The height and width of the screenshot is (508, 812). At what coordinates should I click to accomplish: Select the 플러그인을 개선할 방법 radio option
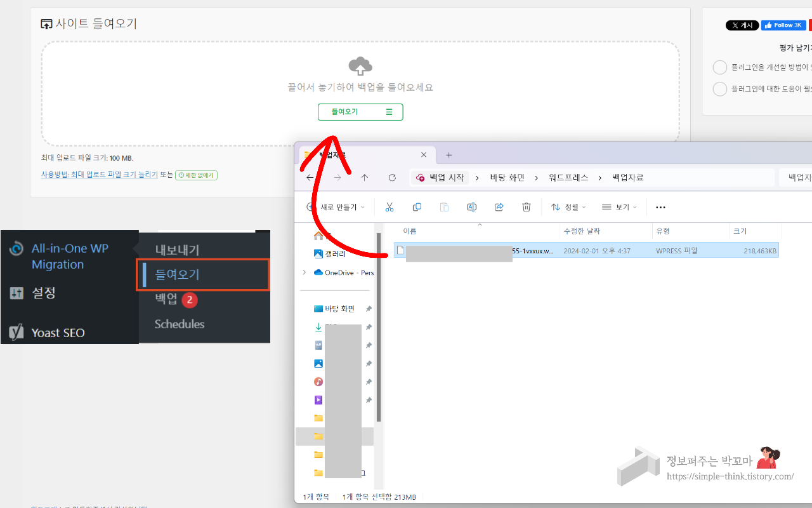719,67
